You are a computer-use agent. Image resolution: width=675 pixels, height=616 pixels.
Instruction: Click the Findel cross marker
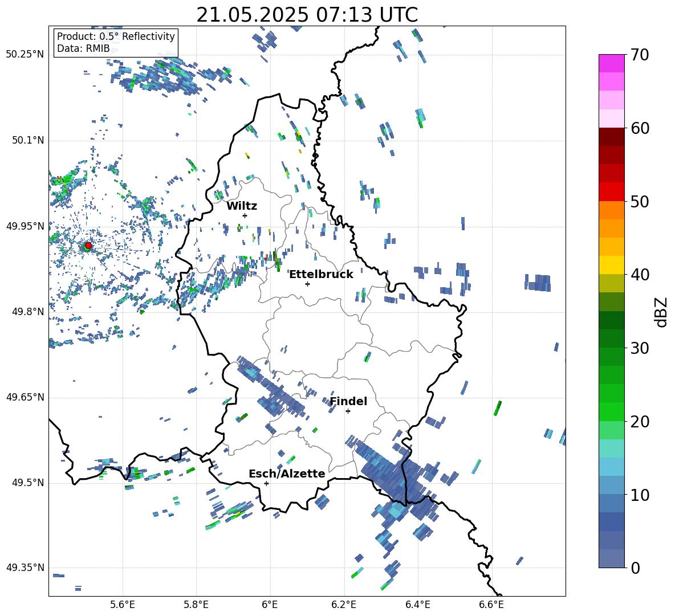point(348,411)
